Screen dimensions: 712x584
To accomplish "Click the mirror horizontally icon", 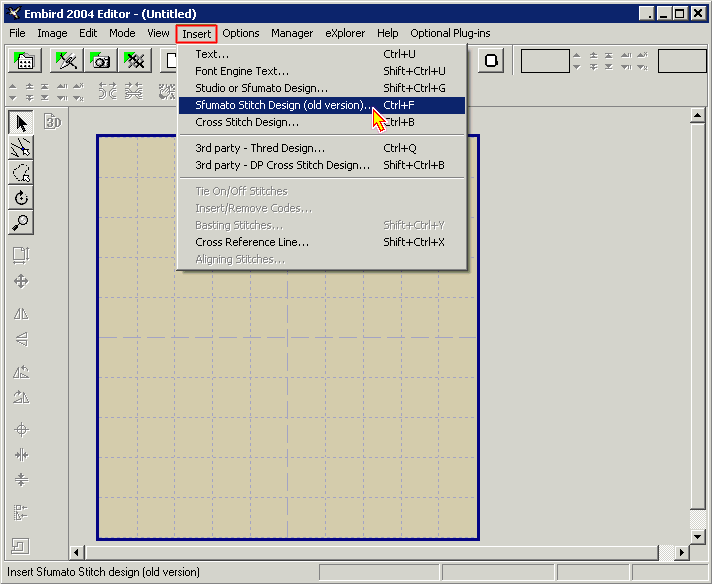I will [21, 314].
